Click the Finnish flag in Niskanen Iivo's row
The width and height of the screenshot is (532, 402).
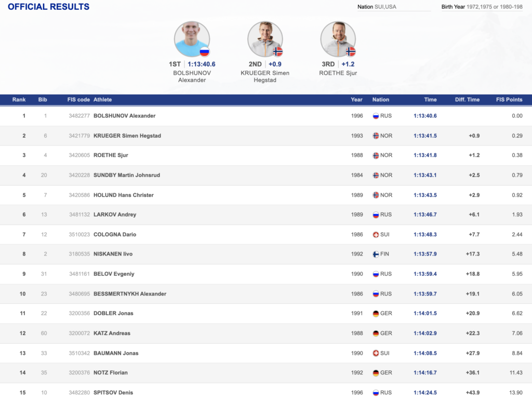pyautogui.click(x=376, y=254)
